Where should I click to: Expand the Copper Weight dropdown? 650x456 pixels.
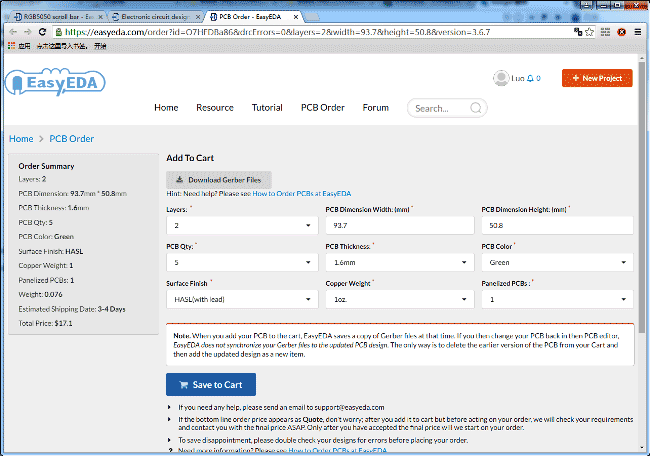398,299
